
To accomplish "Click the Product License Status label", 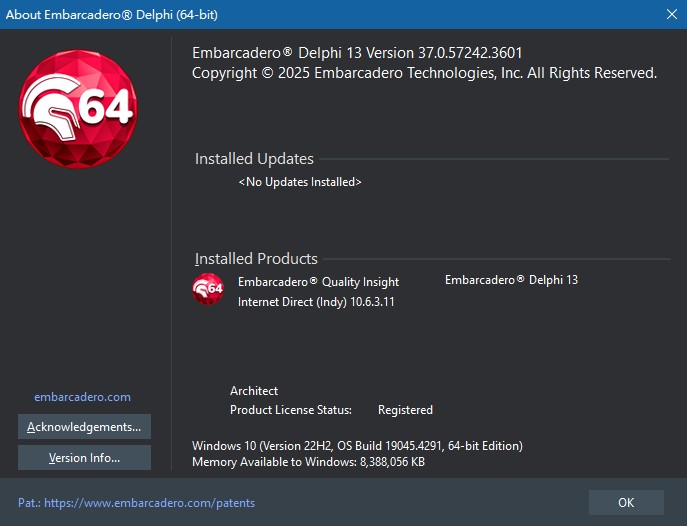I will coord(291,410).
